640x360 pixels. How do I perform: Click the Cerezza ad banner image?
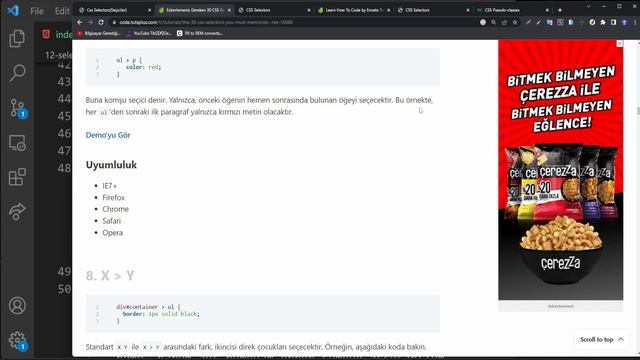click(x=560, y=170)
